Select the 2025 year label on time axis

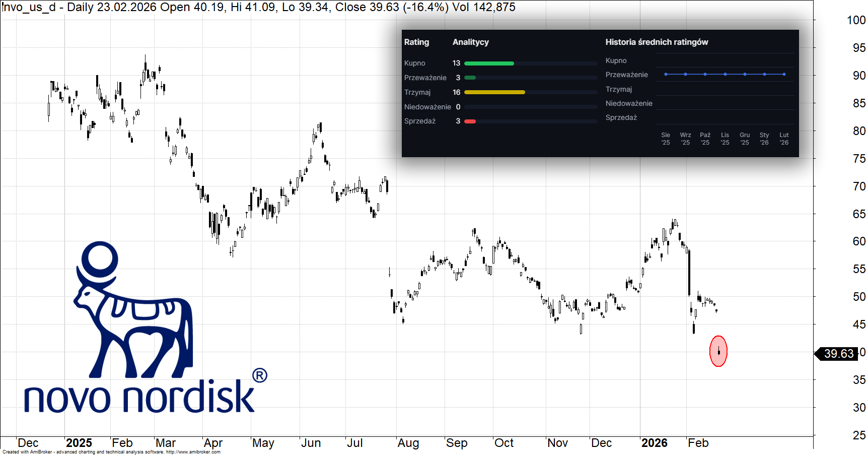tap(79, 443)
